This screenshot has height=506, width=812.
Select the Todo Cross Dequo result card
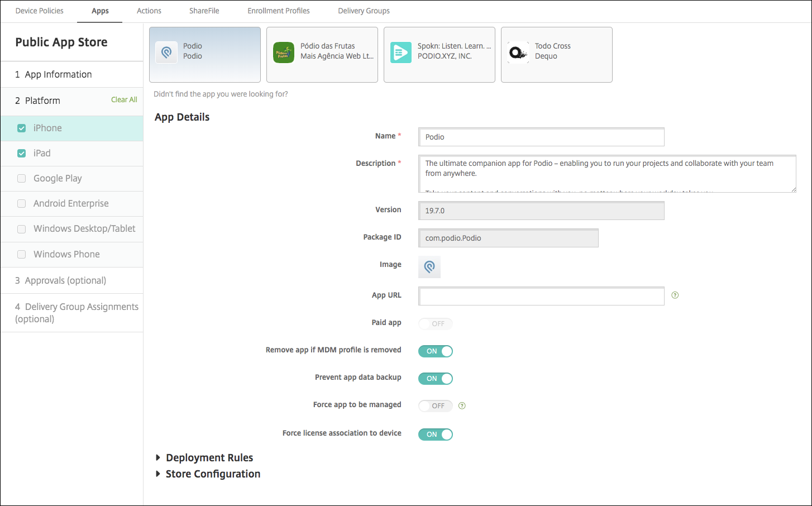point(557,55)
